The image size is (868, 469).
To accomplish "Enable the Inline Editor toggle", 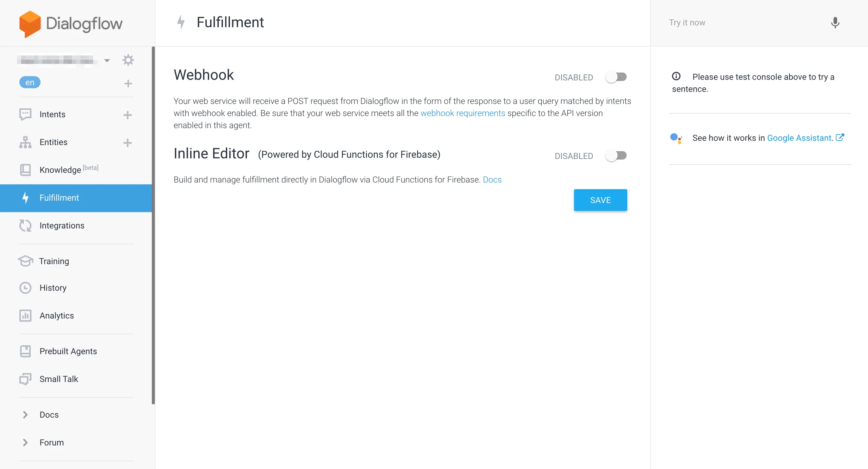I will coord(616,156).
